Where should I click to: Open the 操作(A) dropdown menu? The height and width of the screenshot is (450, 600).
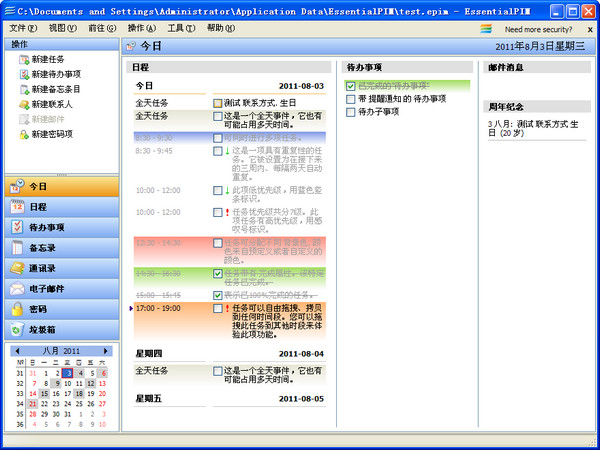[141, 28]
